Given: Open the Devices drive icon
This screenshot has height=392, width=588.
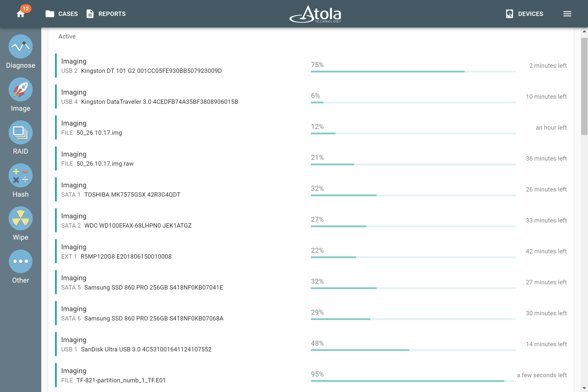Looking at the screenshot, I should (x=509, y=14).
